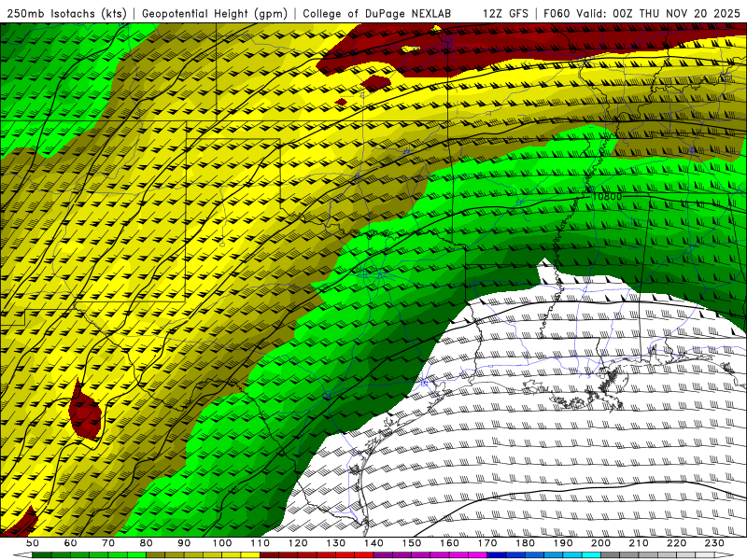Click the colorbar label 60

click(x=70, y=543)
